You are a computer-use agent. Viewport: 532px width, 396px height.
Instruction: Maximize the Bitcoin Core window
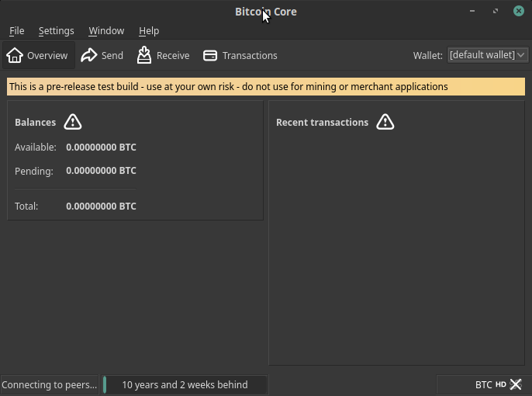click(x=496, y=11)
